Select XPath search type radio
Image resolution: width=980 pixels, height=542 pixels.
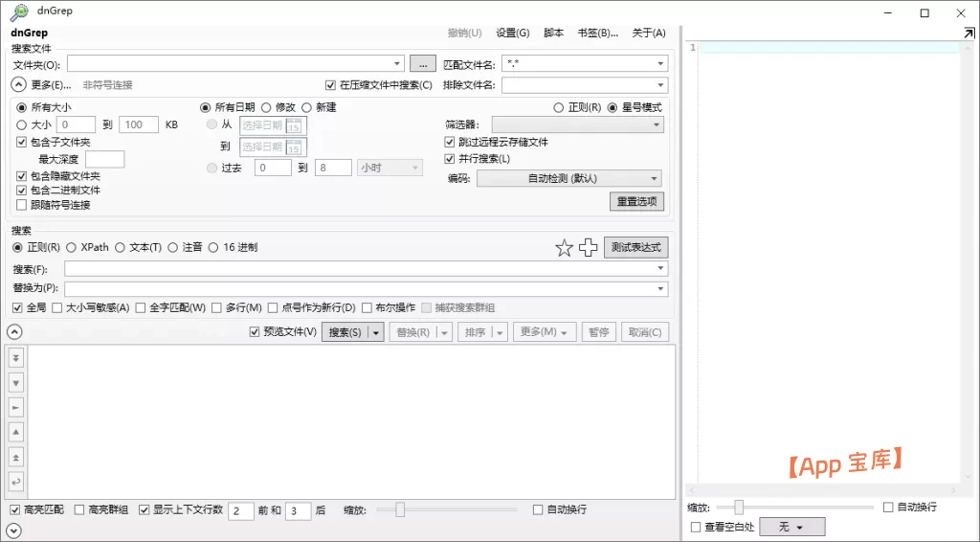click(x=71, y=248)
